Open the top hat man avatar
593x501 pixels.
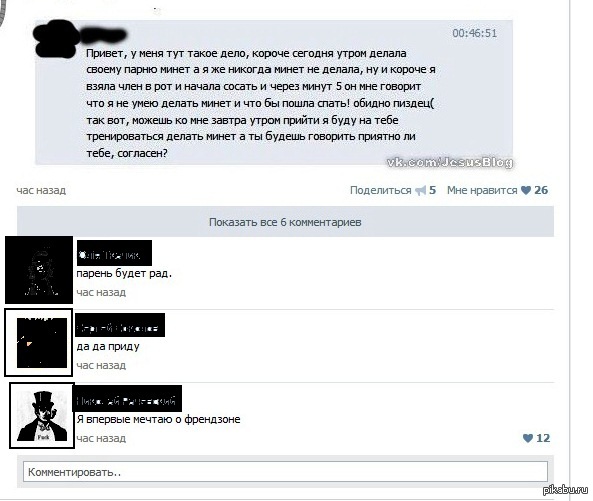point(42,416)
